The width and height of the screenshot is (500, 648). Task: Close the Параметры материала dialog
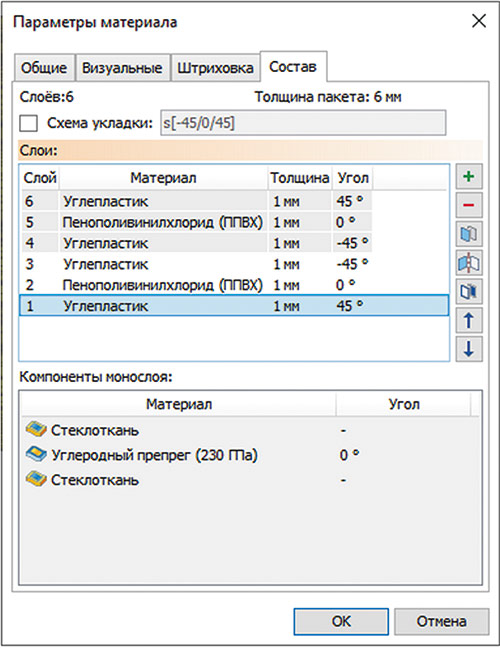[479, 21]
